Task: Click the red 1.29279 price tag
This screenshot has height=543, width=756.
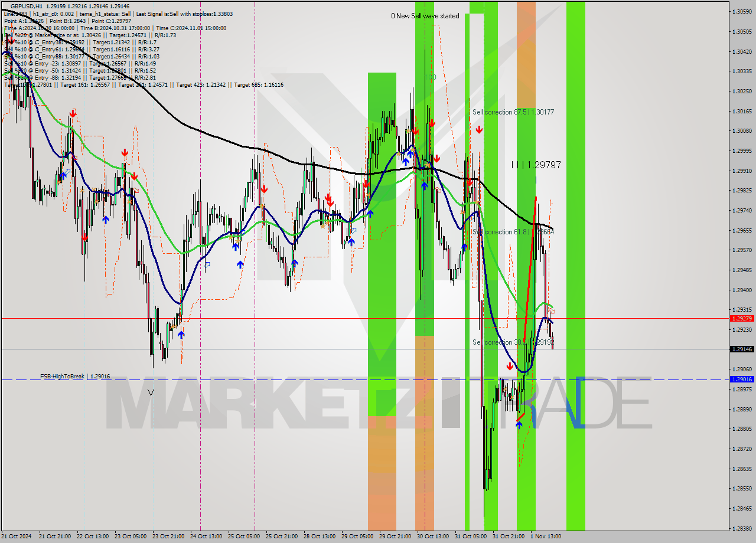Action: pos(742,318)
